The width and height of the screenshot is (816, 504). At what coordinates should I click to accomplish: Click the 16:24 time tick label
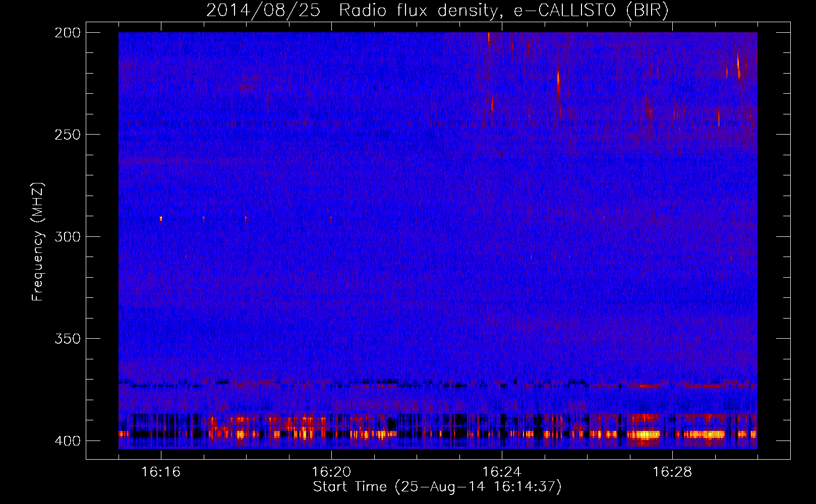pos(502,472)
